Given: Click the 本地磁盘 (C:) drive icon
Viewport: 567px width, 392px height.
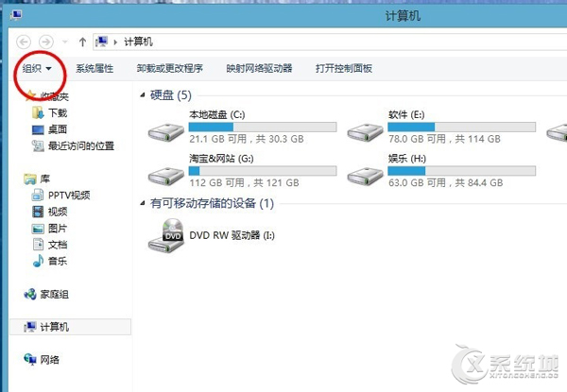Looking at the screenshot, I should pos(166,132).
